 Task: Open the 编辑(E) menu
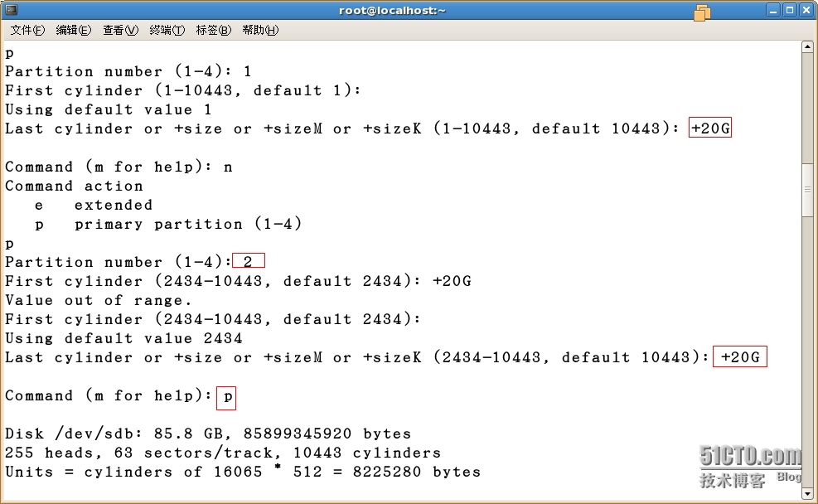(x=74, y=31)
